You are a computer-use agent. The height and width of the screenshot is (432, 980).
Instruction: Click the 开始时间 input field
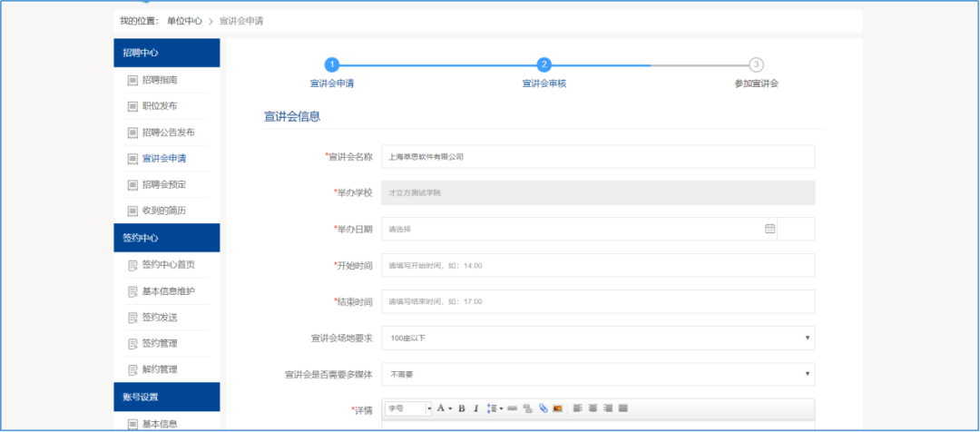pos(597,266)
